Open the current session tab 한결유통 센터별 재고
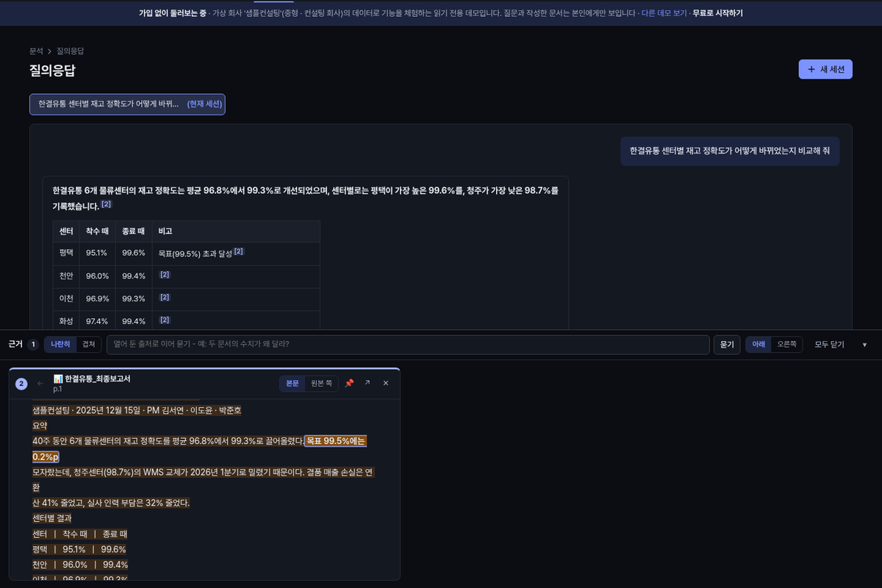Viewport: 882px width, 588px height. pyautogui.click(x=127, y=104)
